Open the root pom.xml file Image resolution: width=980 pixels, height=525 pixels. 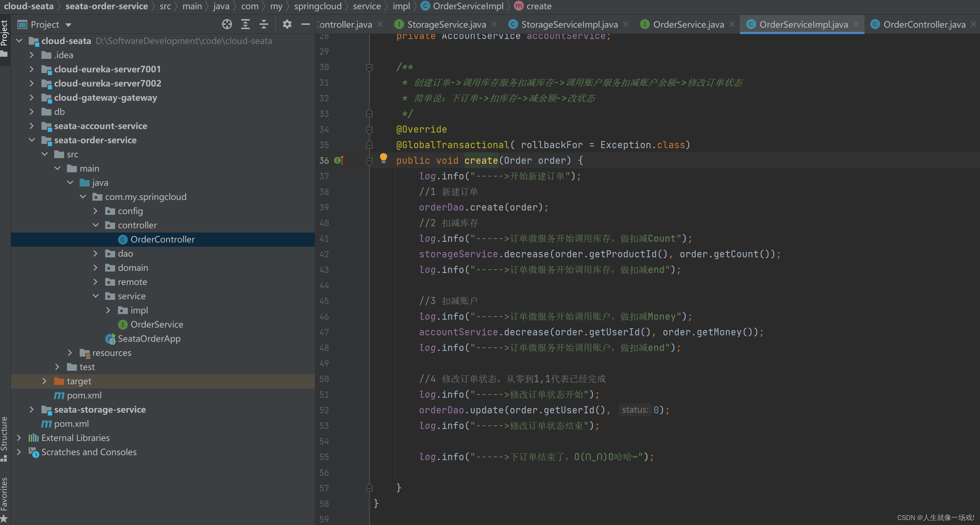71,424
